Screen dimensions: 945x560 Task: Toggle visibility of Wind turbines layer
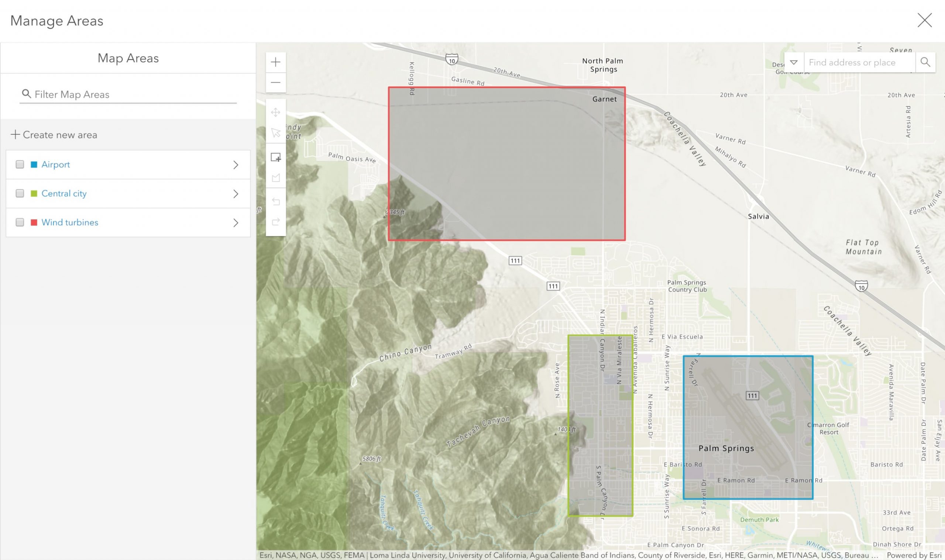(20, 222)
